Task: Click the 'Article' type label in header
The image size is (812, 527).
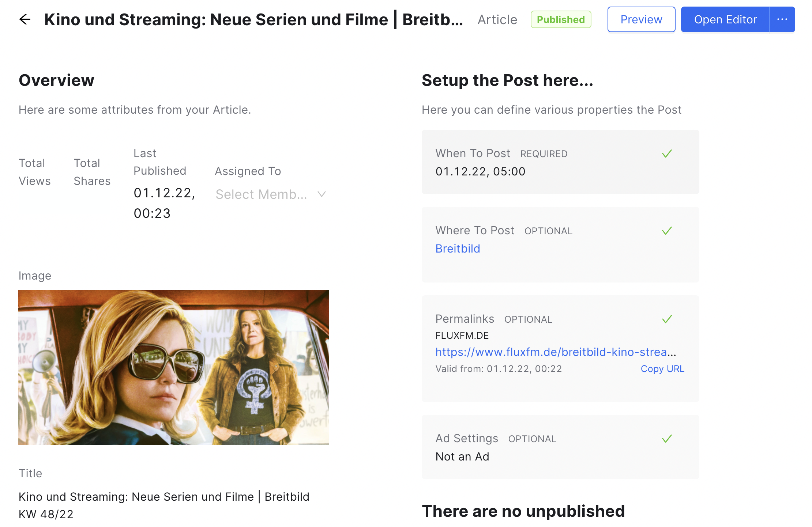Action: (x=497, y=20)
